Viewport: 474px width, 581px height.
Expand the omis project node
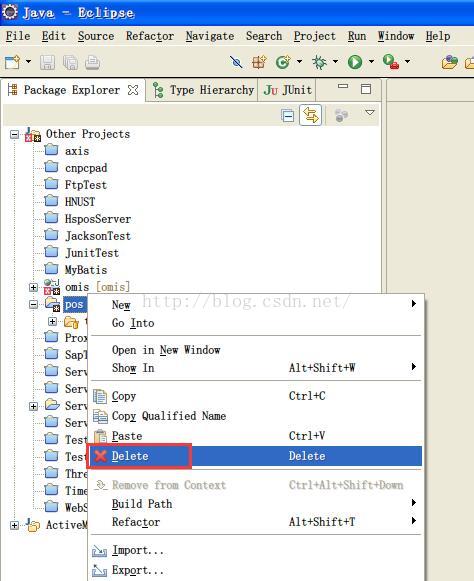(x=33, y=287)
